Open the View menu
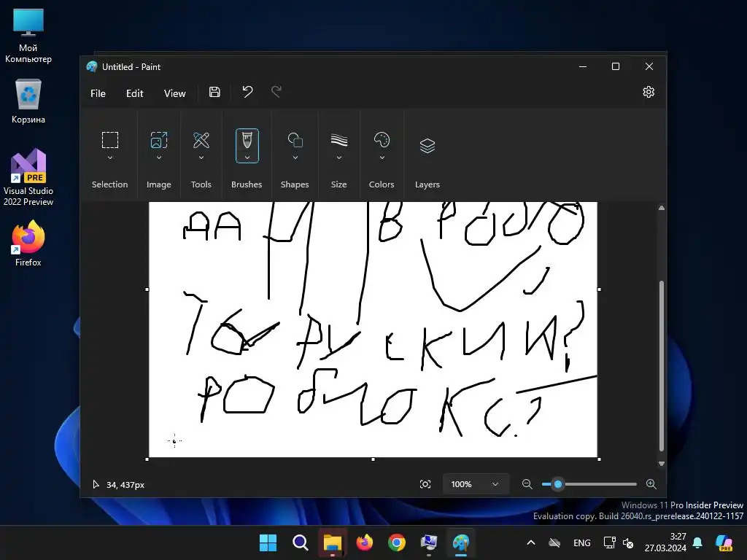 tap(175, 93)
